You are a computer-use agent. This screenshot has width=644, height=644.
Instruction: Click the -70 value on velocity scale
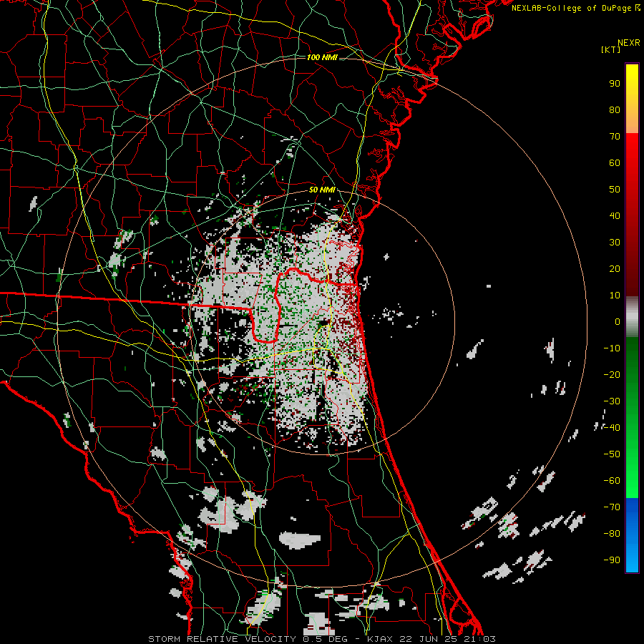pos(612,507)
